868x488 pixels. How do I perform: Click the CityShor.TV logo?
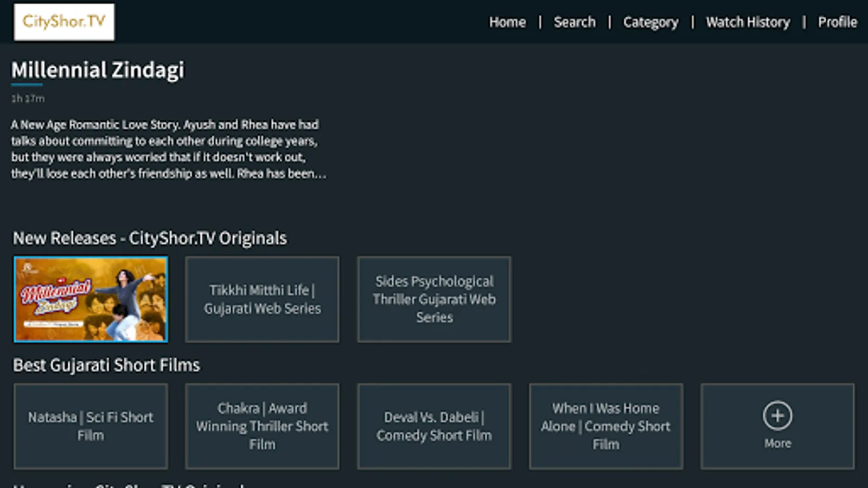click(x=63, y=21)
